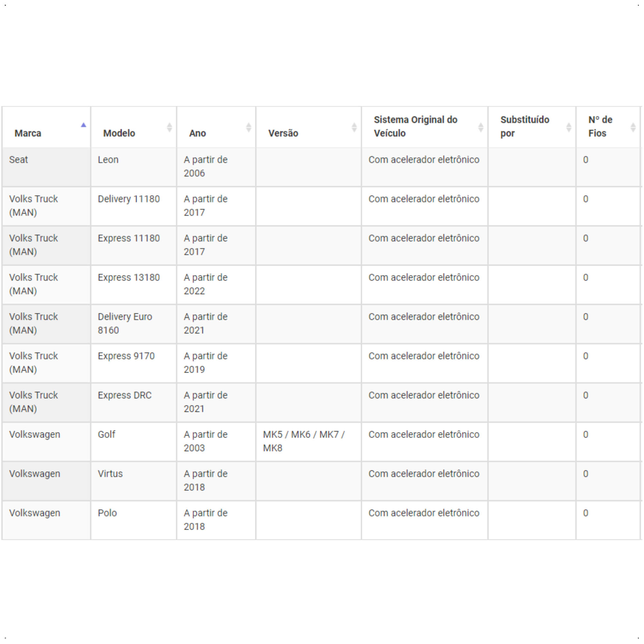Viewport: 644px width, 644px height.
Task: Select the Delivery 11180 model cell
Action: (x=133, y=206)
